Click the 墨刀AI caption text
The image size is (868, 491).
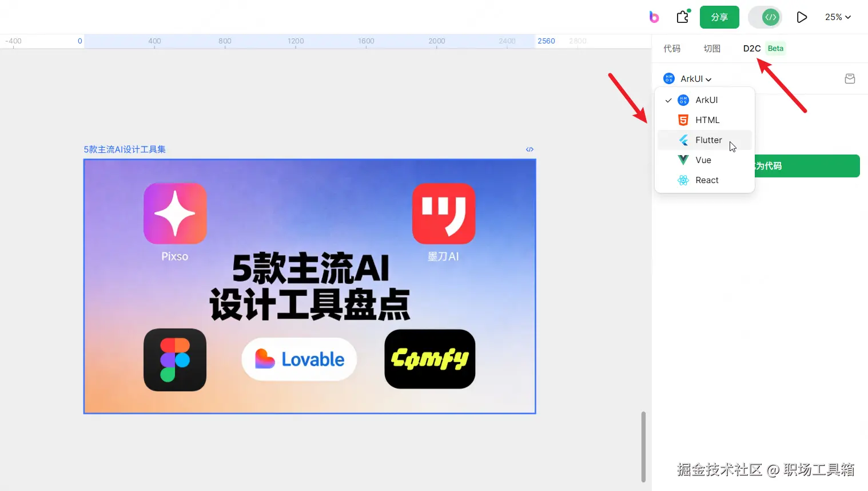click(444, 256)
